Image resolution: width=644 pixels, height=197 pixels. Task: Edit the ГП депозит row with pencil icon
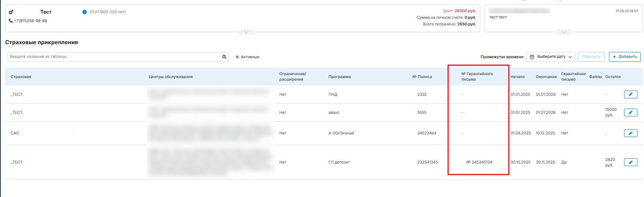coord(630,162)
